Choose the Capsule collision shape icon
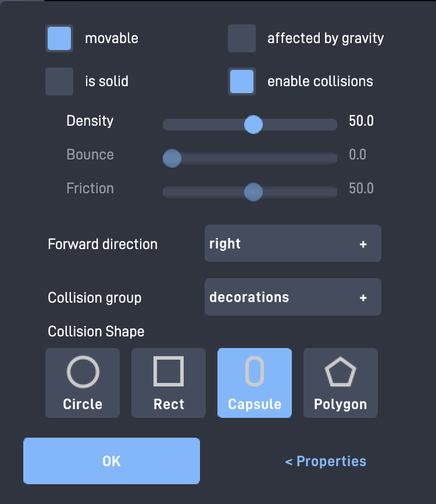Image resolution: width=436 pixels, height=504 pixels. click(255, 372)
